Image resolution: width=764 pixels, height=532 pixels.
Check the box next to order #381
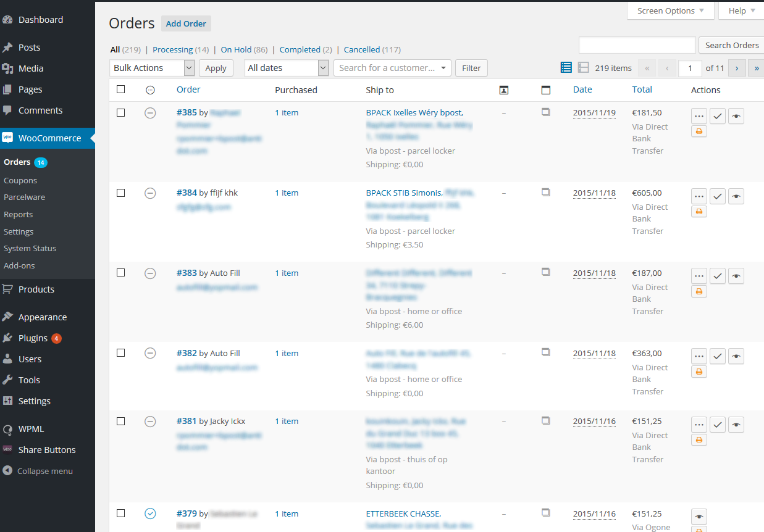coord(121,421)
